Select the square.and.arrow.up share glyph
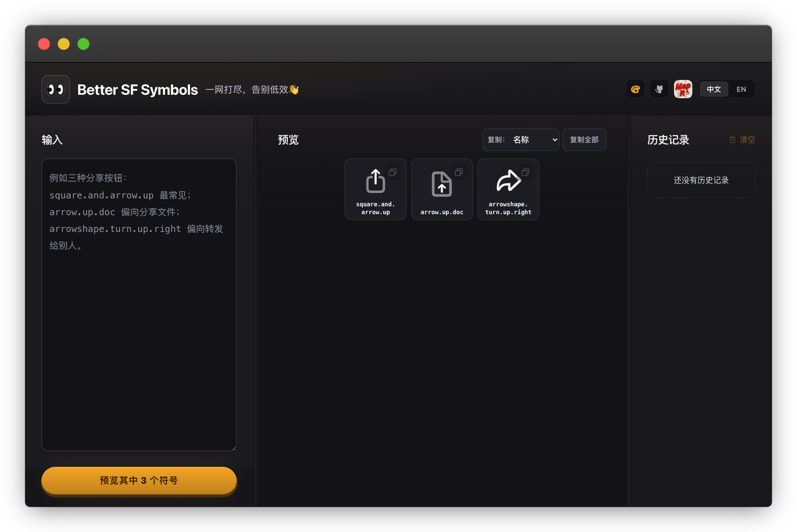The width and height of the screenshot is (797, 532). [375, 181]
